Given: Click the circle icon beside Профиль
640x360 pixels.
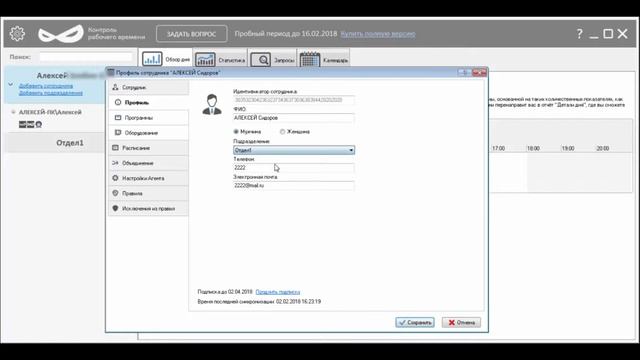Looking at the screenshot, I should click(x=118, y=102).
